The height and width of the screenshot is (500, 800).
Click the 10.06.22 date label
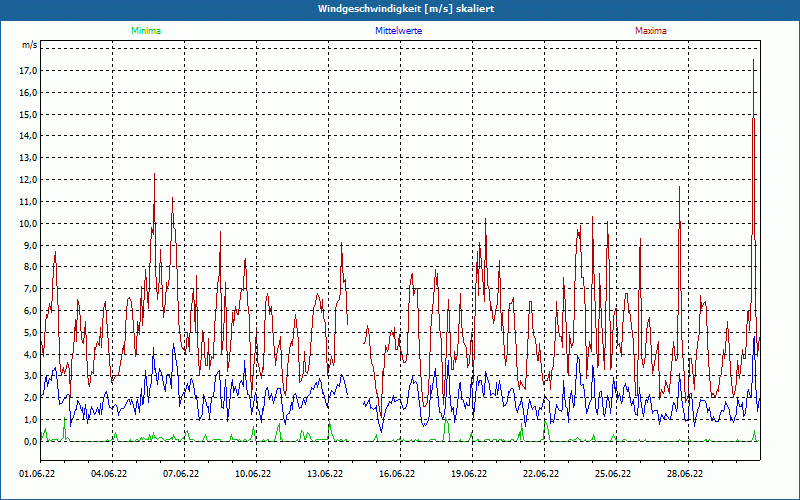(x=253, y=474)
